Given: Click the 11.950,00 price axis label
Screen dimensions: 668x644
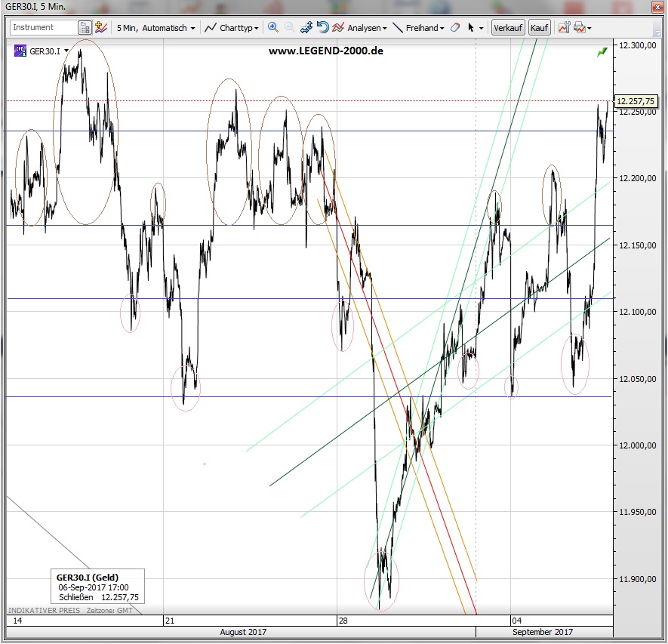Looking at the screenshot, I should (x=637, y=511).
